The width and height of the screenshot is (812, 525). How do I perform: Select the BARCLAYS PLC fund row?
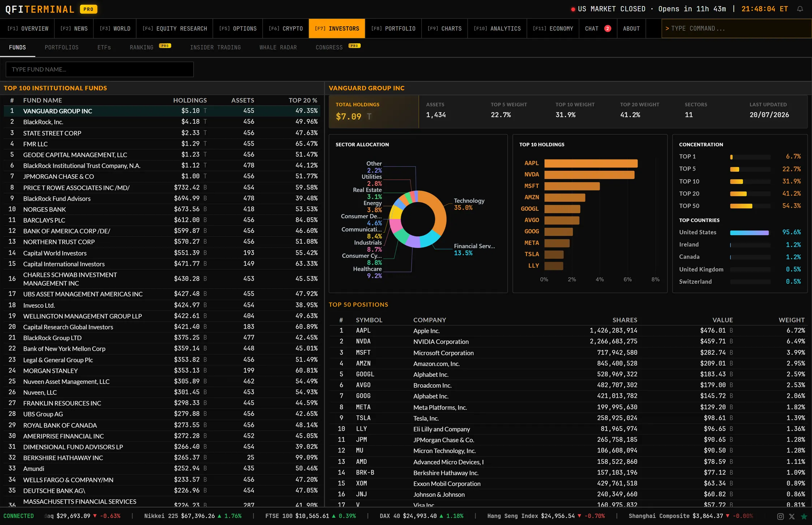coord(162,220)
